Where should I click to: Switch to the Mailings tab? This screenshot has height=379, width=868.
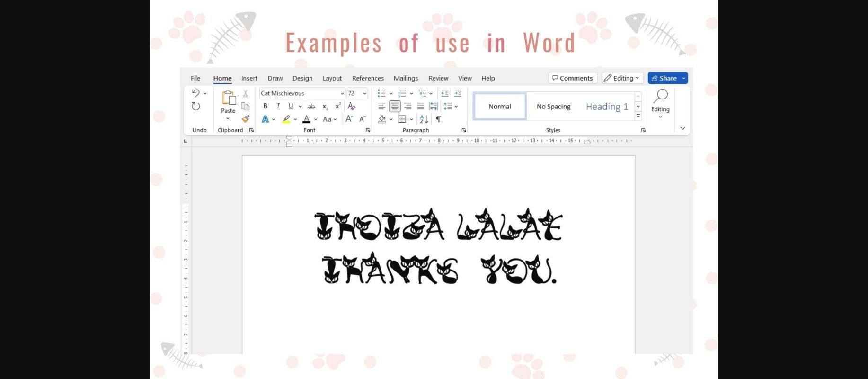[x=406, y=78]
